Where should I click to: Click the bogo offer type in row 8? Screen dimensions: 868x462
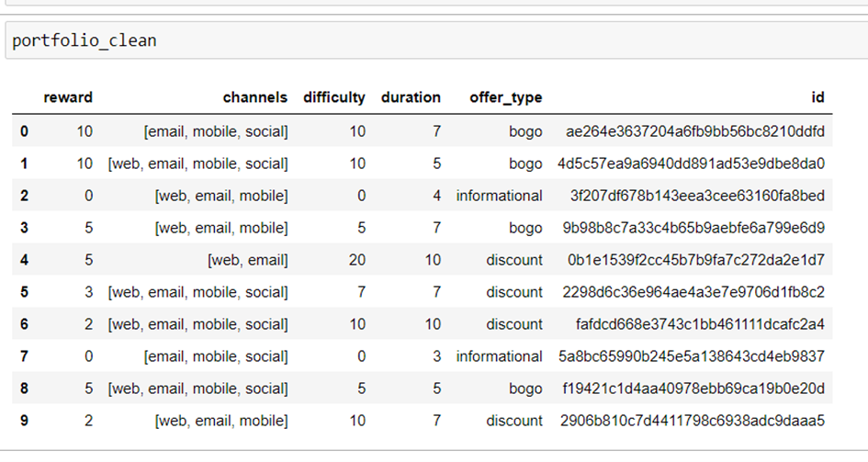525,389
